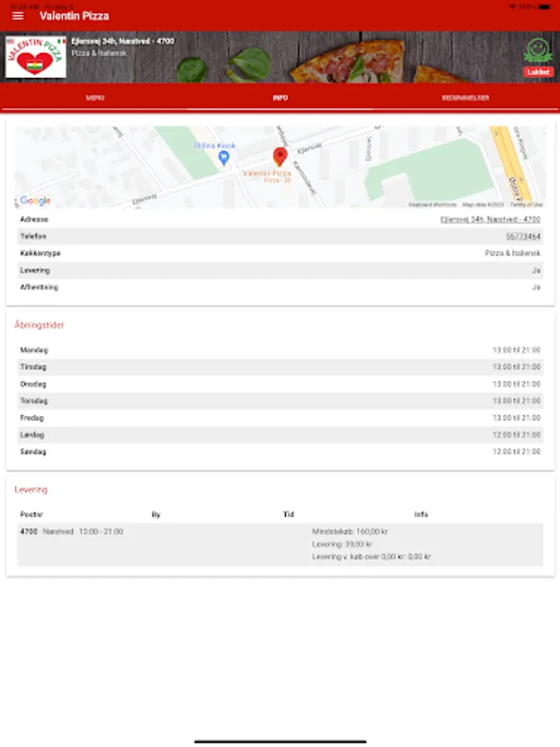Tap the Tid column header
The height and width of the screenshot is (747, 560).
pos(289,515)
